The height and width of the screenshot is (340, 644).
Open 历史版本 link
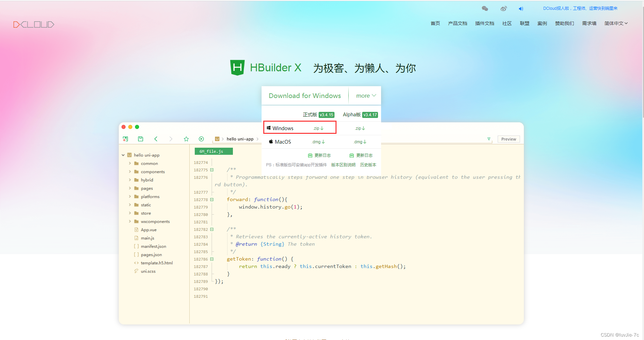click(x=368, y=165)
